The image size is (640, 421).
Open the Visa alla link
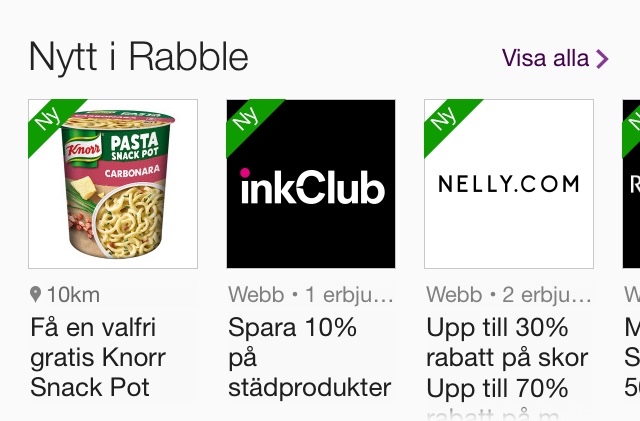(555, 58)
